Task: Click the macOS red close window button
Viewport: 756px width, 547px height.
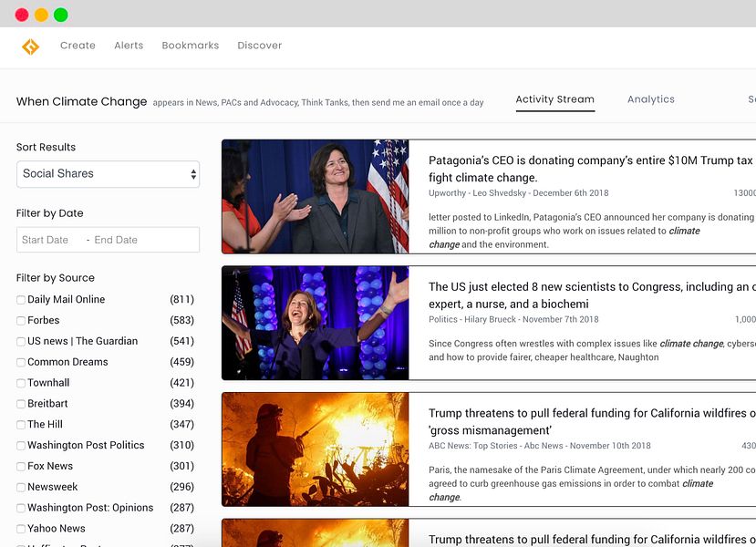Action: click(x=22, y=15)
